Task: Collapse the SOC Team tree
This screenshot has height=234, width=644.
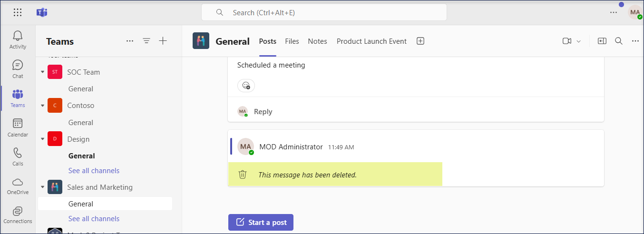Action: pyautogui.click(x=43, y=72)
